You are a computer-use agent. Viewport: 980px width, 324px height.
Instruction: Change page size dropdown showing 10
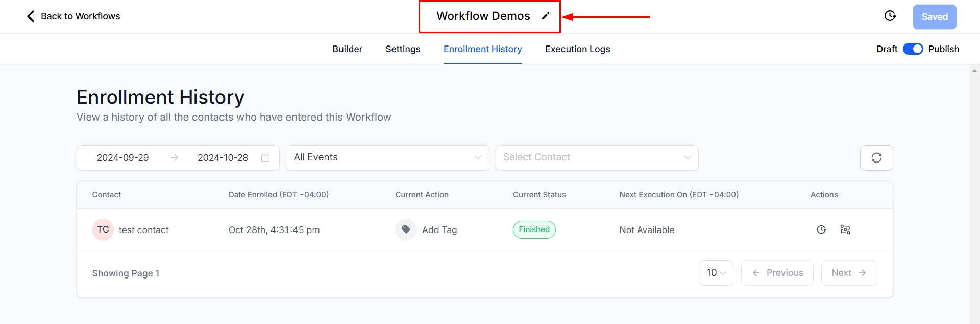point(716,273)
